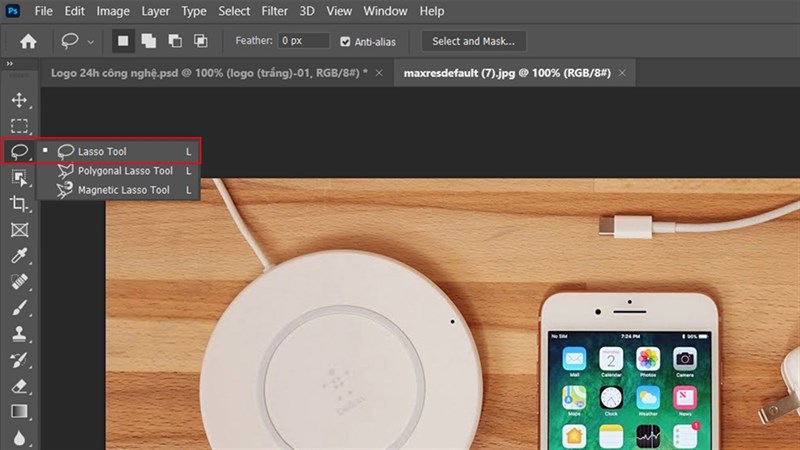
Task: Select the Lasso tool in toolbar
Action: pyautogui.click(x=19, y=152)
